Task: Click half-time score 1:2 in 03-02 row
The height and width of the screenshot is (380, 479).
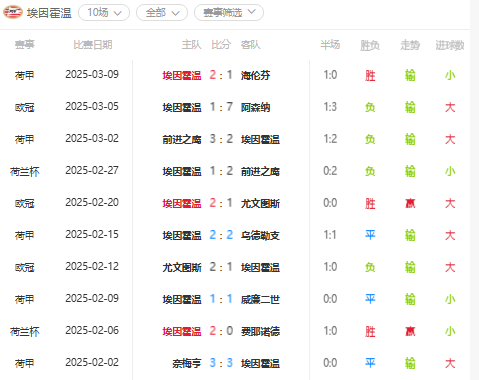Action: 330,139
